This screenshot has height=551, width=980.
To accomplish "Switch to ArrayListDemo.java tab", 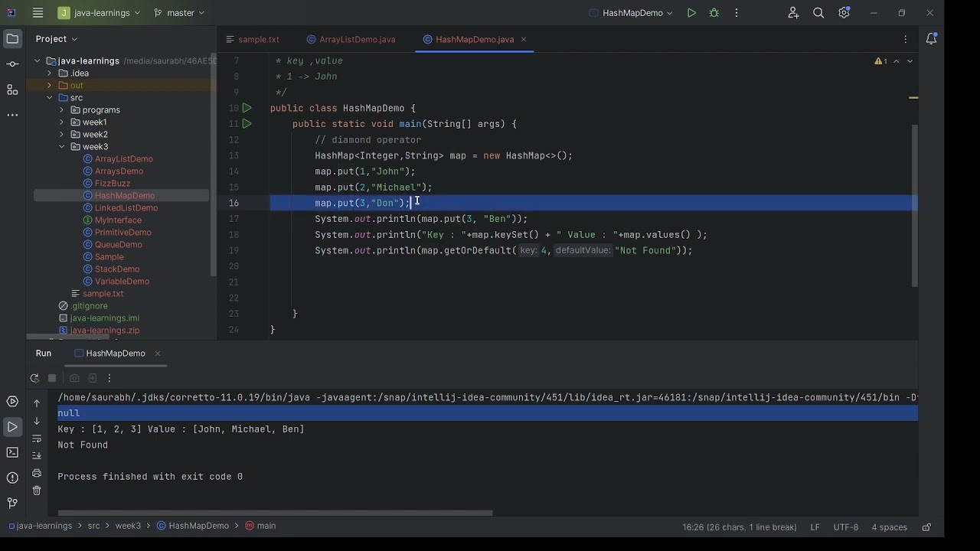I will pyautogui.click(x=351, y=40).
